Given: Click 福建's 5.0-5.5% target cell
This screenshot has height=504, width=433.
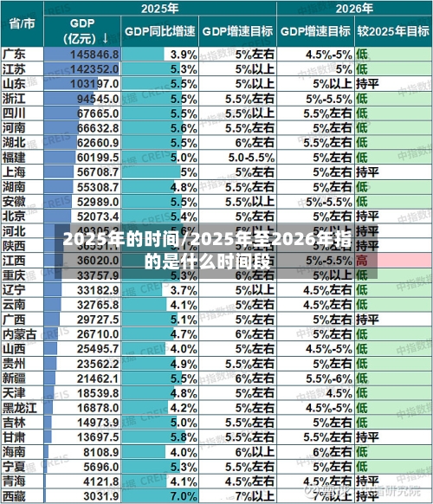Looking at the screenshot, I should [x=237, y=158].
